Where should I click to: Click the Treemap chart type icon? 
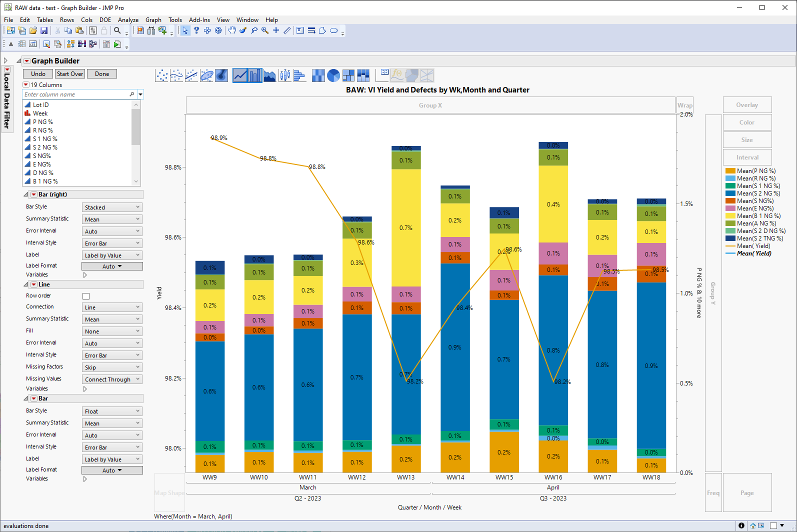pyautogui.click(x=348, y=75)
